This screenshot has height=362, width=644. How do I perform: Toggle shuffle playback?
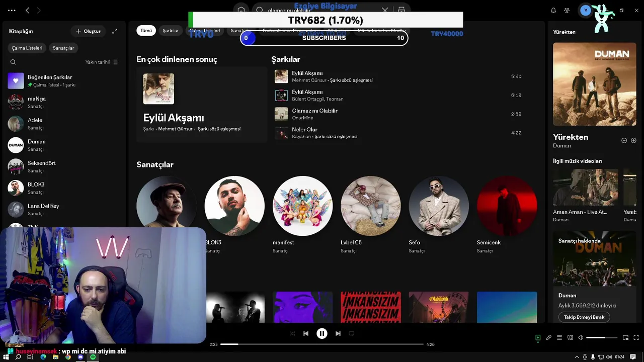(292, 333)
